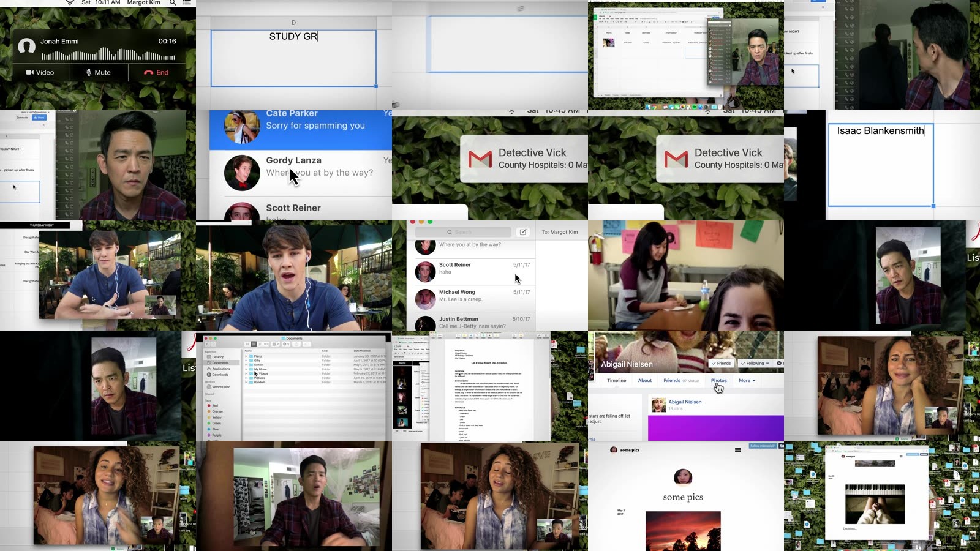Screen dimensions: 980x551
Task: Switch Finder to icon view
Action: pos(247,344)
